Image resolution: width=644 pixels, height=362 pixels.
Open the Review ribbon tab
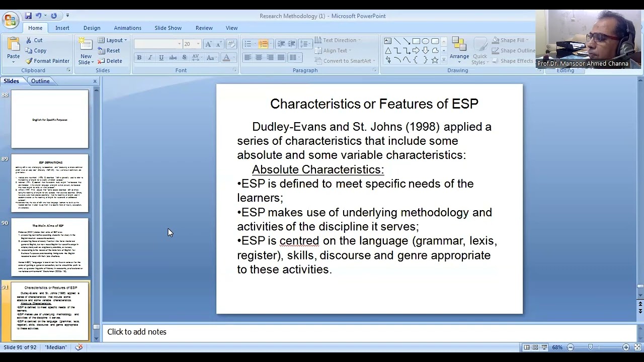tap(204, 28)
